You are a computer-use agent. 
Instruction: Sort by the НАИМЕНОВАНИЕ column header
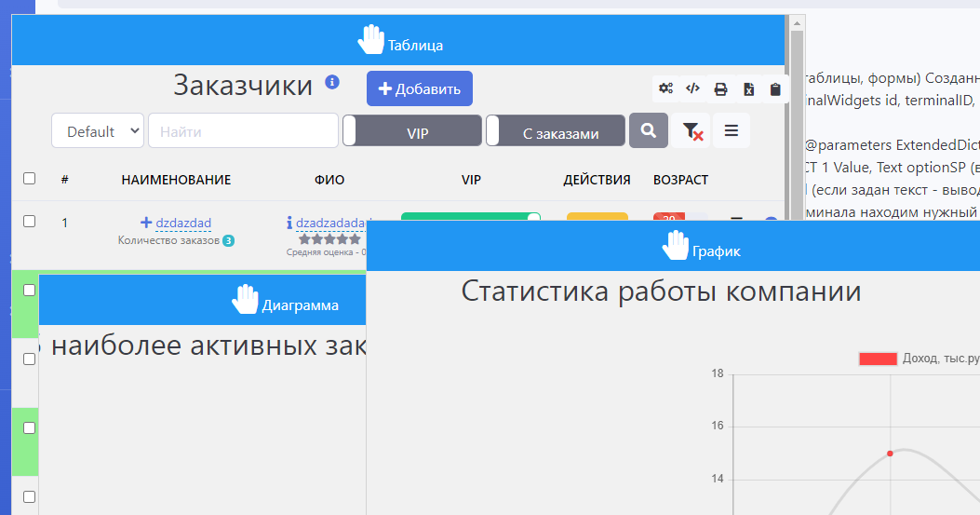click(x=176, y=181)
